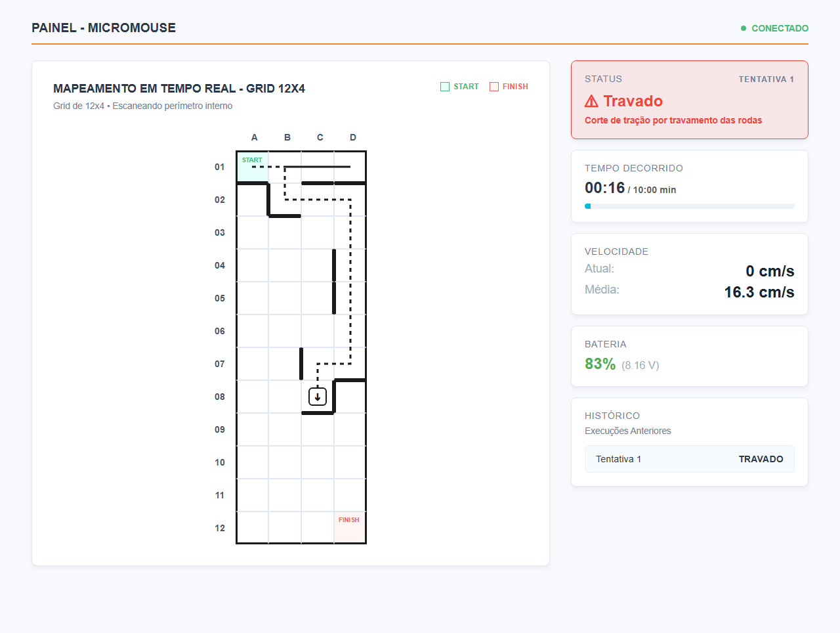Click the green connection status dot

744,28
